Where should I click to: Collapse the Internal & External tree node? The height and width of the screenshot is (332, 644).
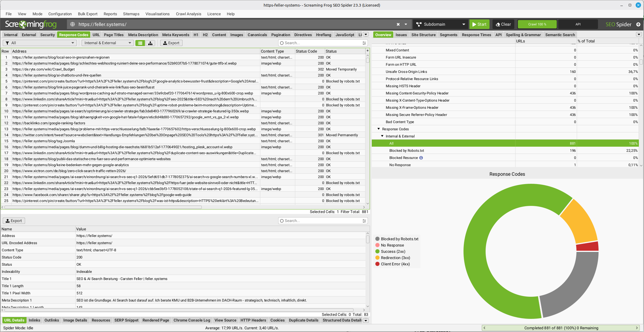pos(382,136)
